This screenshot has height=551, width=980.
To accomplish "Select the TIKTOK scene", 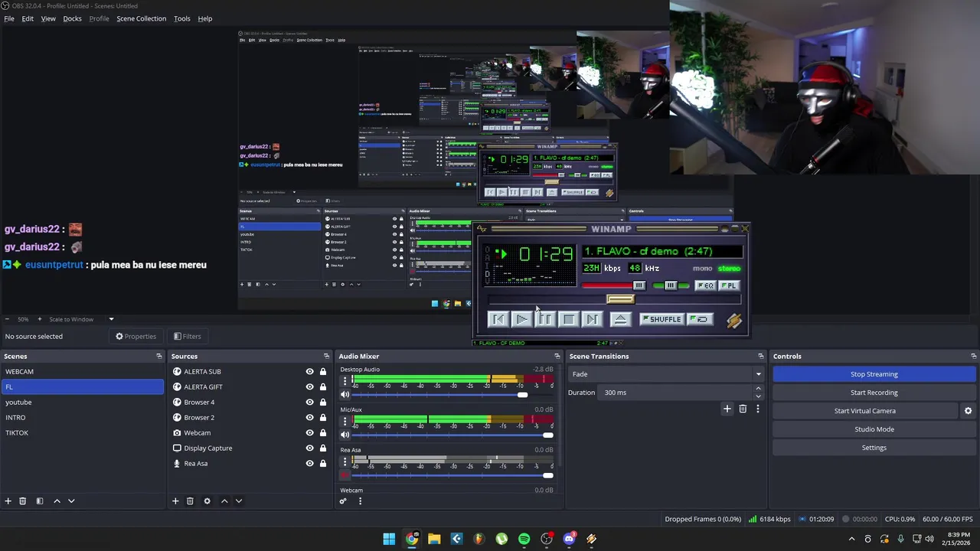I will pyautogui.click(x=82, y=433).
